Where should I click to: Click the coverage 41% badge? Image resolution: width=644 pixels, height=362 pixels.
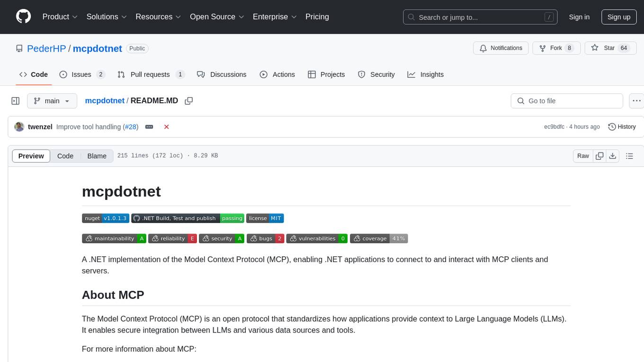(x=379, y=239)
